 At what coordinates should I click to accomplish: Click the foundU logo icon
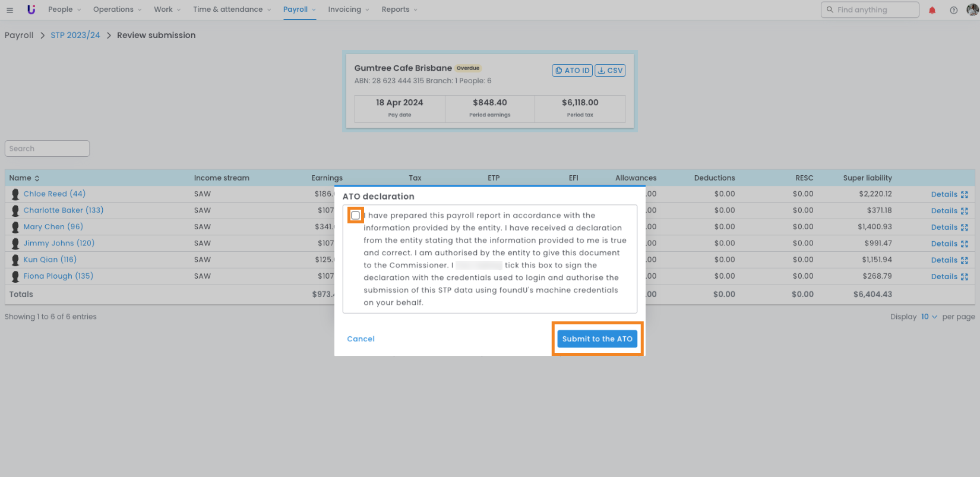31,10
